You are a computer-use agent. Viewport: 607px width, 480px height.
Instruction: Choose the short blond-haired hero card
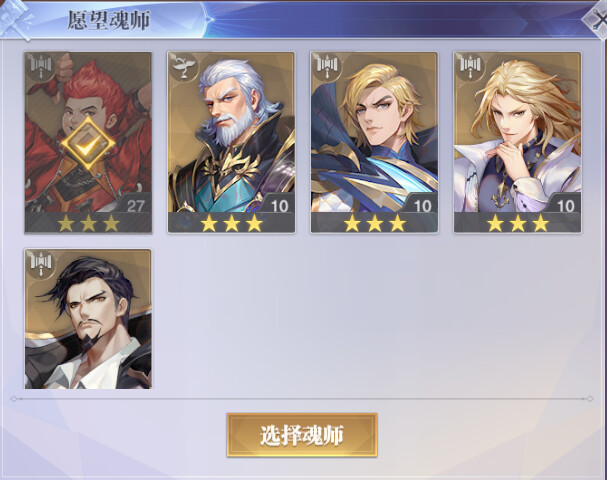pos(374,143)
